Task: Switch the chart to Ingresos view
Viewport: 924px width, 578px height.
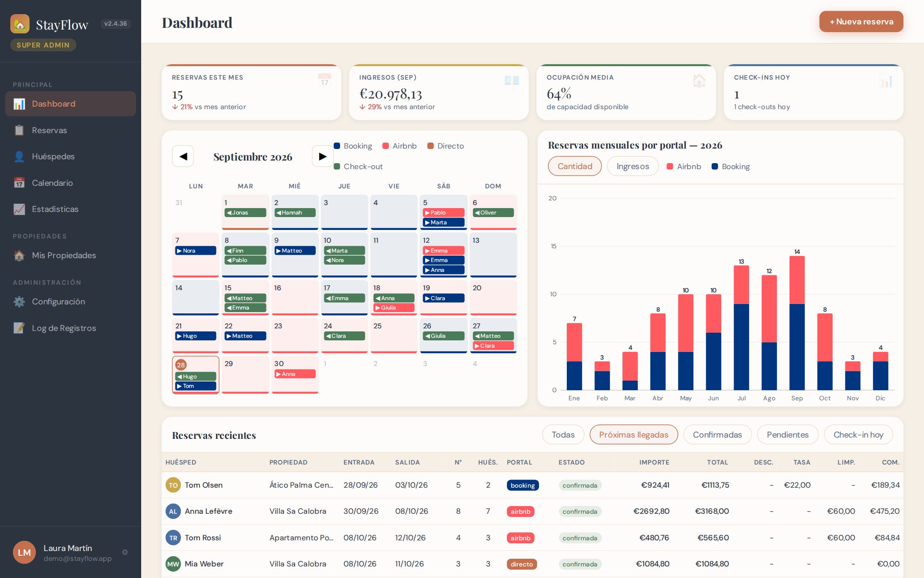Action: pos(633,166)
